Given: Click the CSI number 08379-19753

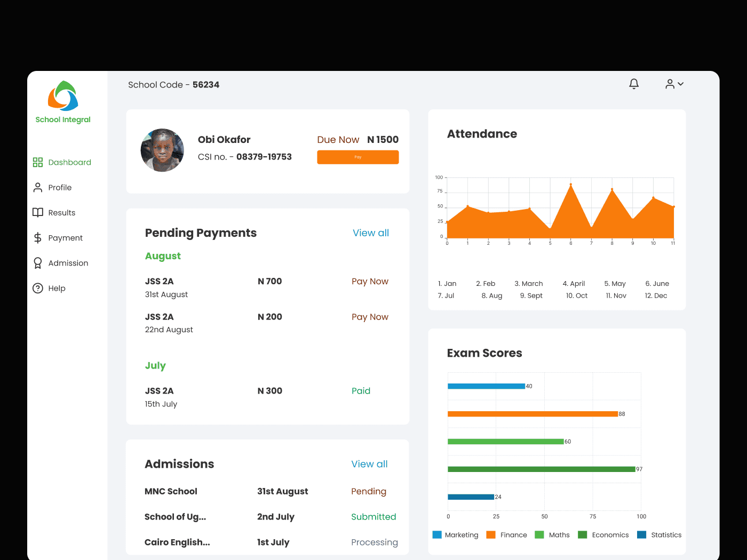Looking at the screenshot, I should 264,157.
